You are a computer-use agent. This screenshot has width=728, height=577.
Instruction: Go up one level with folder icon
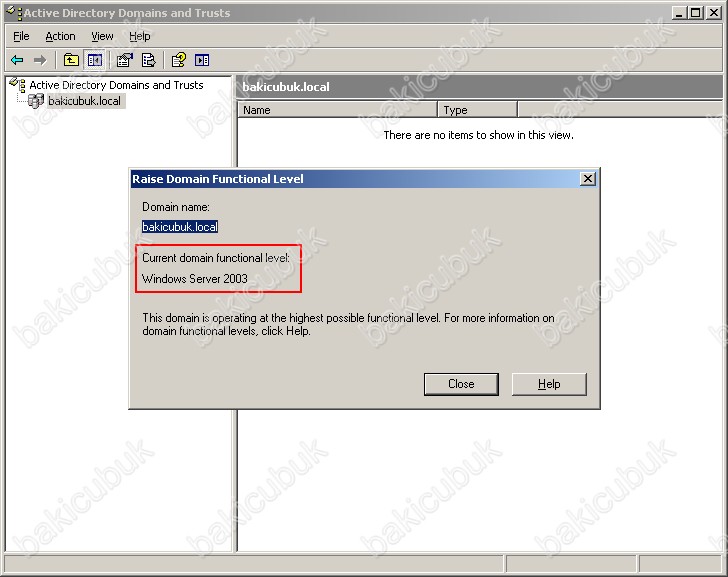71,60
